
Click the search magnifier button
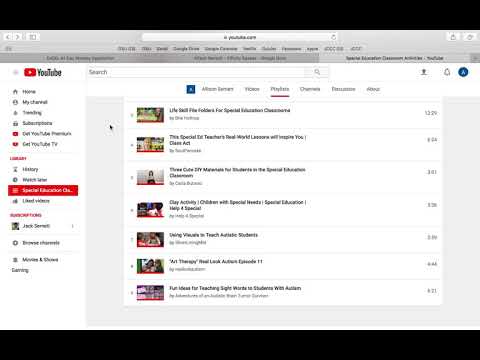click(317, 72)
